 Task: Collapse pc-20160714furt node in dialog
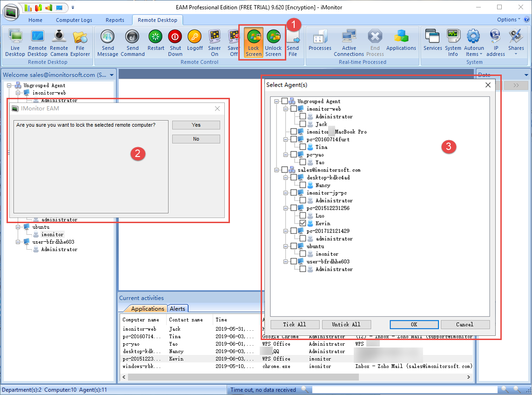pyautogui.click(x=286, y=139)
